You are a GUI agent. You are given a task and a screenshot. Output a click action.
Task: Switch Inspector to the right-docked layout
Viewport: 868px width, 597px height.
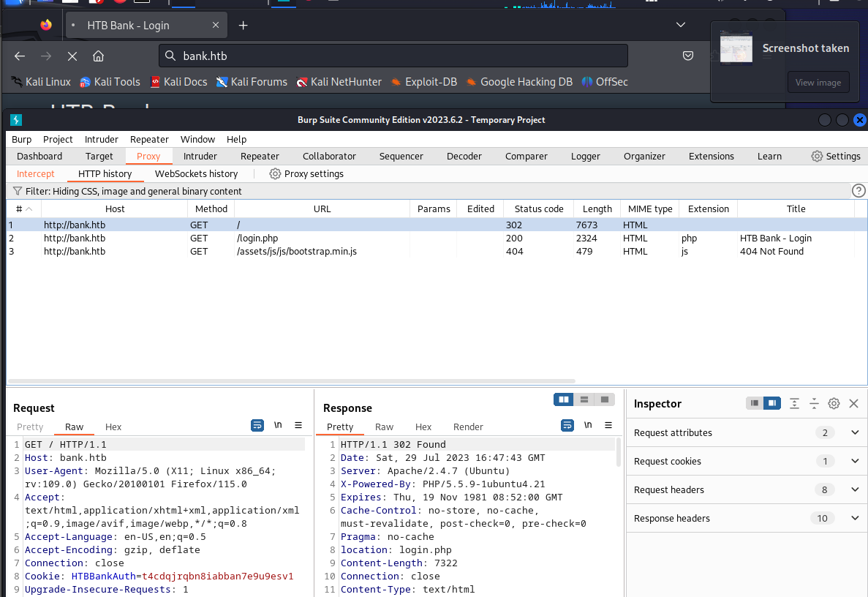(x=771, y=403)
